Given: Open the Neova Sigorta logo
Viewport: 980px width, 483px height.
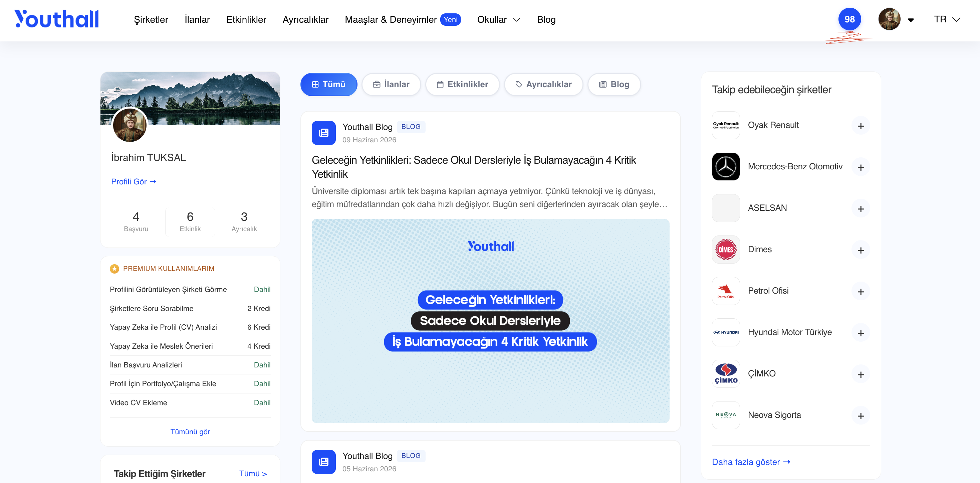Looking at the screenshot, I should click(x=726, y=416).
